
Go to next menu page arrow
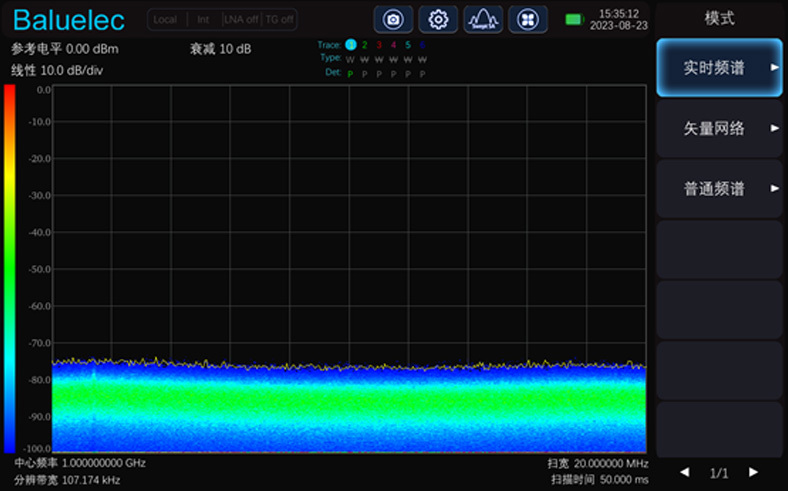(x=753, y=472)
